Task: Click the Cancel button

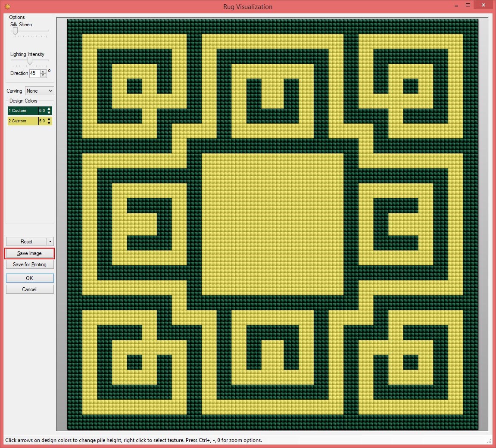Action: (29, 289)
